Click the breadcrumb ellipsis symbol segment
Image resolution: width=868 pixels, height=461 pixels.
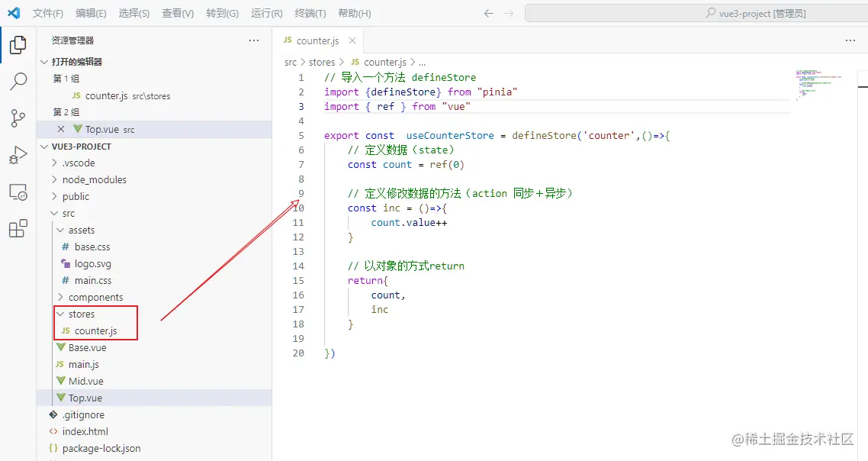(423, 63)
